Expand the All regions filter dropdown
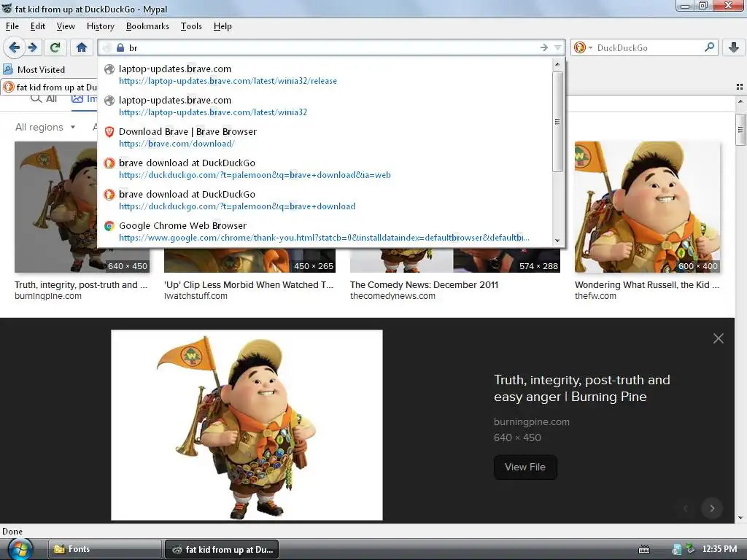The image size is (747, 560). [45, 127]
